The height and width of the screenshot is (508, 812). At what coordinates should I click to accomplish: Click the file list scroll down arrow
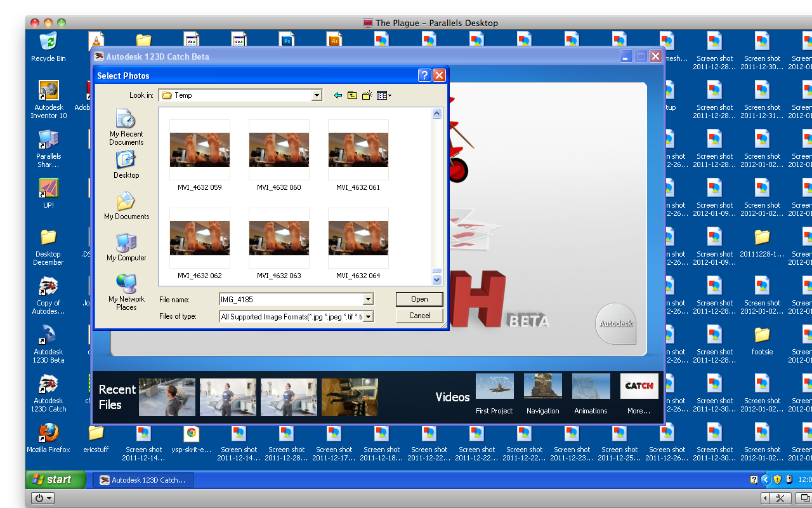coord(436,279)
